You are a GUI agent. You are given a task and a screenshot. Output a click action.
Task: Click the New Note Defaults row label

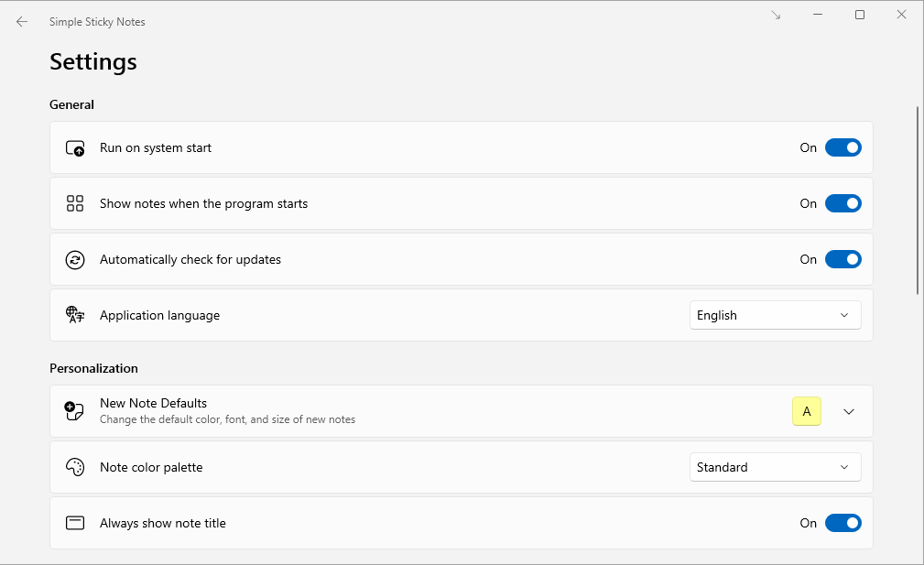click(153, 403)
